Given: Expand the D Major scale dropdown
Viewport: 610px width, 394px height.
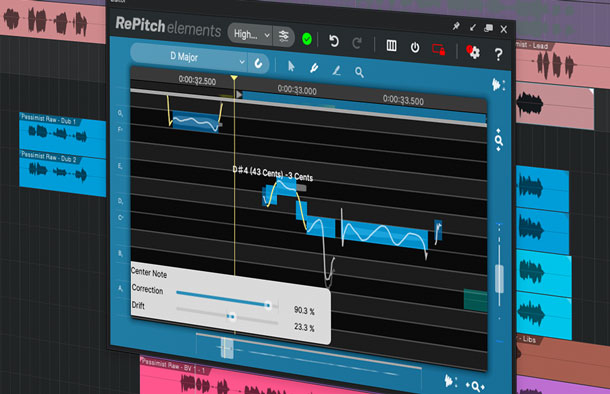Looking at the screenshot, I should [x=189, y=58].
